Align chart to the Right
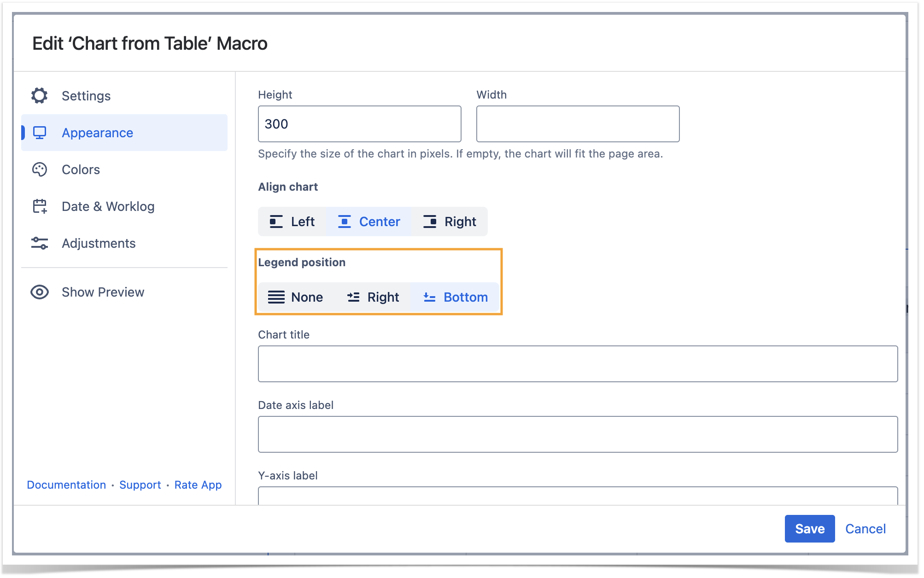The height and width of the screenshot is (578, 924). [450, 222]
